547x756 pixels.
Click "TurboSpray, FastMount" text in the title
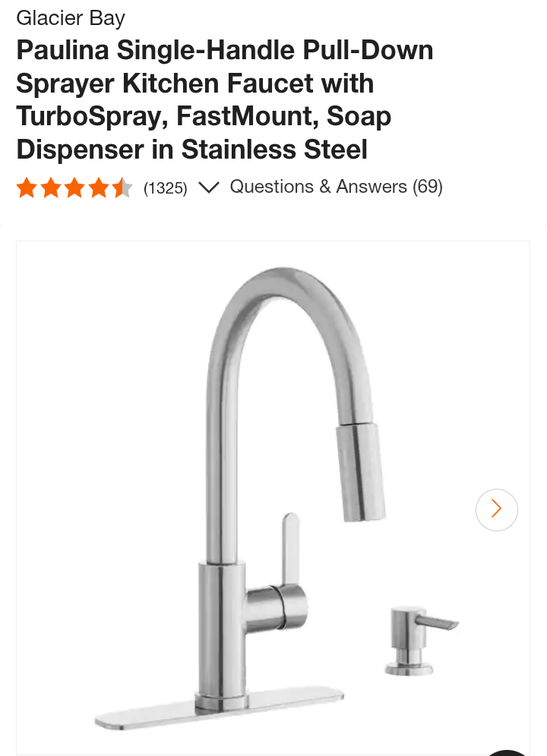167,116
